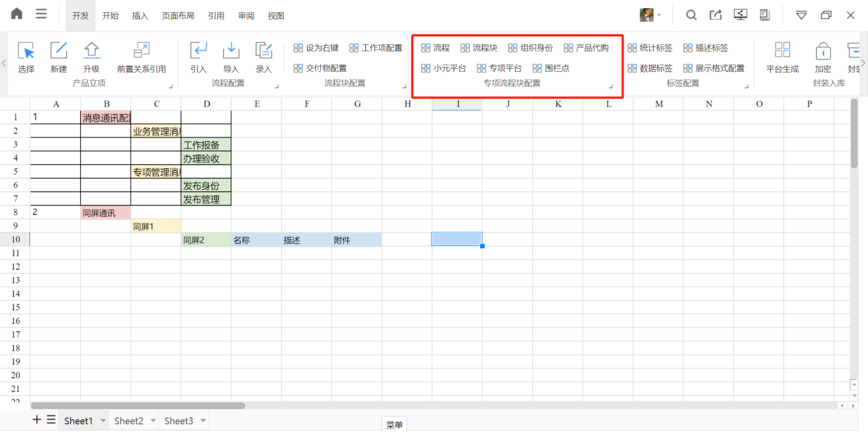Open the search magnifier icon
This screenshot has width=868, height=432.
[692, 15]
